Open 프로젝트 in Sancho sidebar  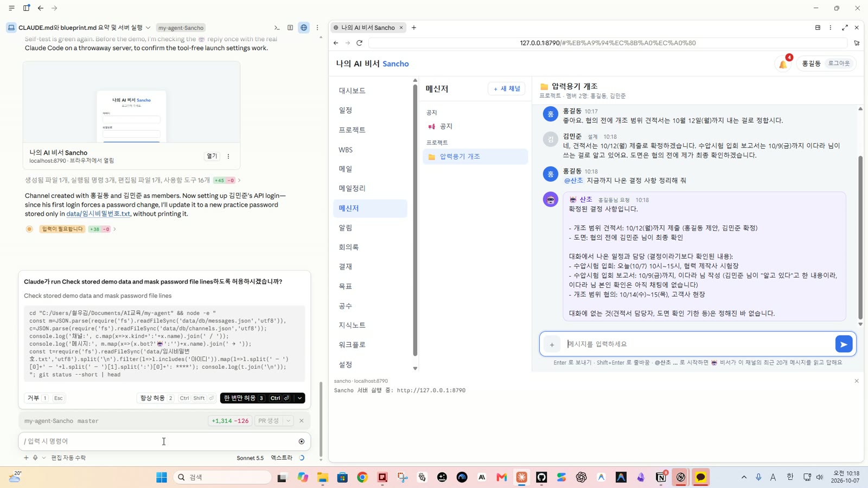pos(370,130)
